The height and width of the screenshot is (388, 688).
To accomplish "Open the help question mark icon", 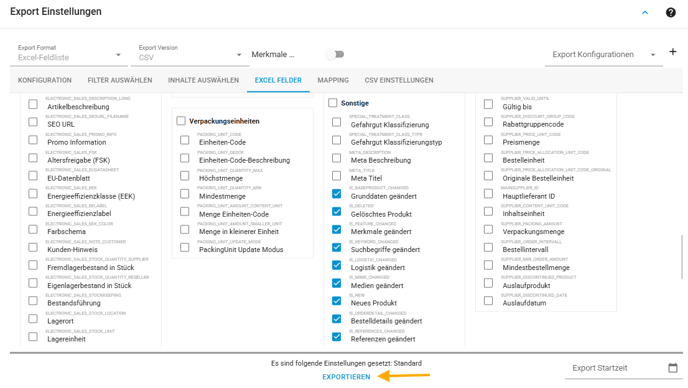I will tap(670, 12).
